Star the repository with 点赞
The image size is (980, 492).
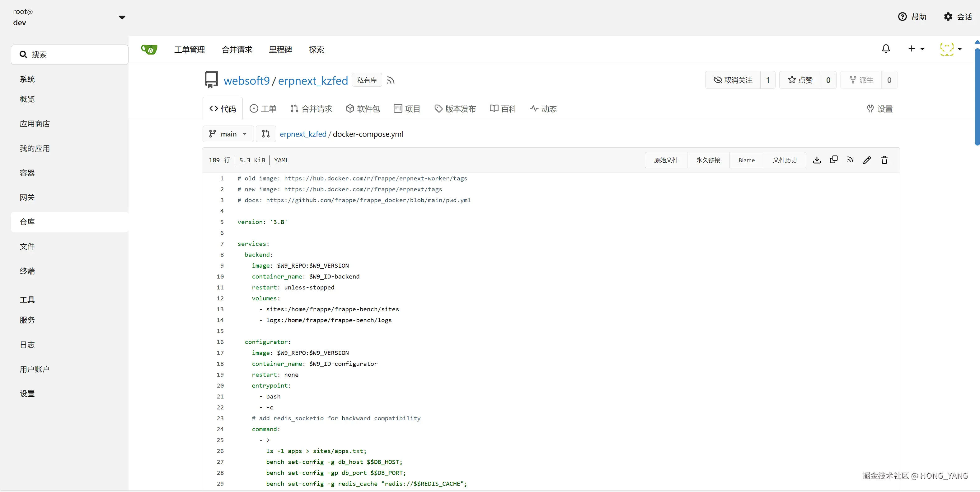[x=800, y=80]
